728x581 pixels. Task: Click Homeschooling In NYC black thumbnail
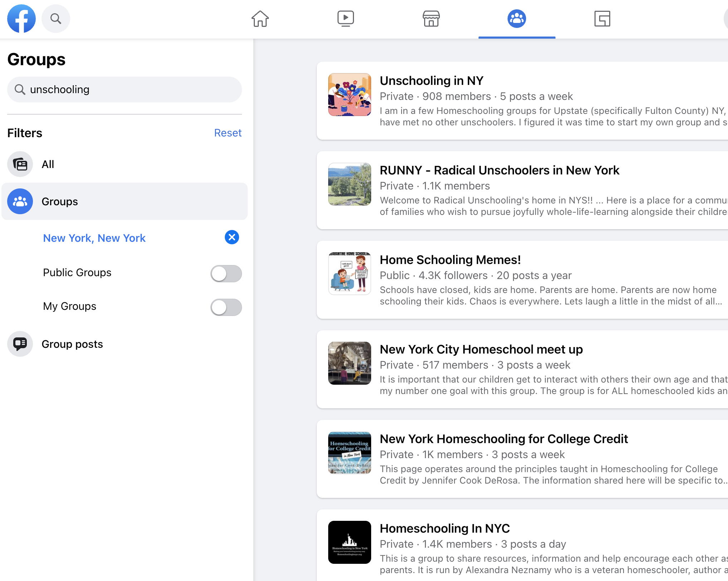click(x=350, y=542)
